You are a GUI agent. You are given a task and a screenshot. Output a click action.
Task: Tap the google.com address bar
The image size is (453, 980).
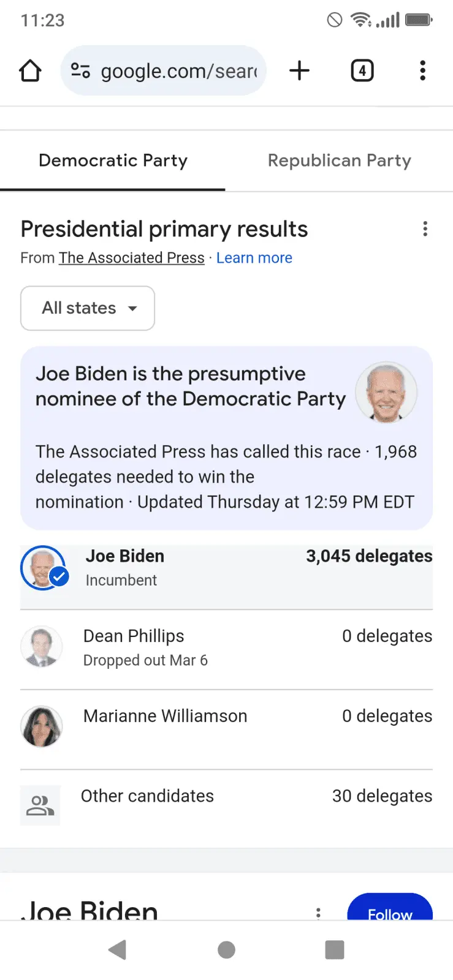click(x=178, y=71)
